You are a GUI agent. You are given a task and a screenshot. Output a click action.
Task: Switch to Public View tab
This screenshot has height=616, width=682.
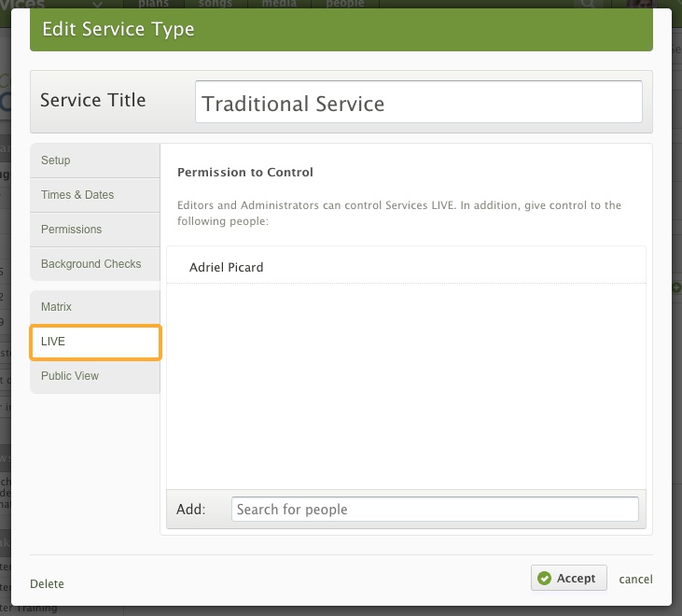(x=95, y=376)
